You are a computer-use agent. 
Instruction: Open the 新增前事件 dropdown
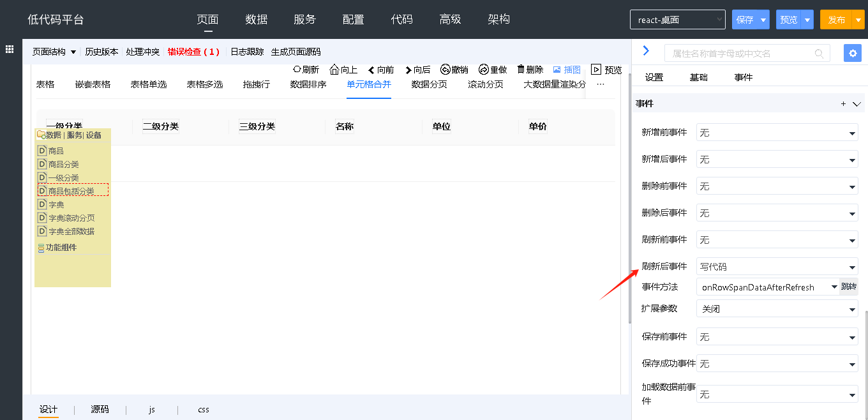(x=777, y=133)
